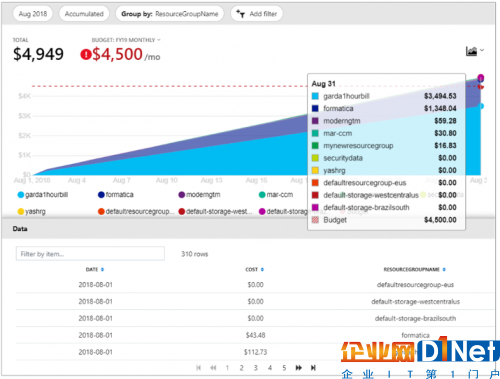
Task: Toggle garda1hourbill series in legend
Action: [x=43, y=195]
